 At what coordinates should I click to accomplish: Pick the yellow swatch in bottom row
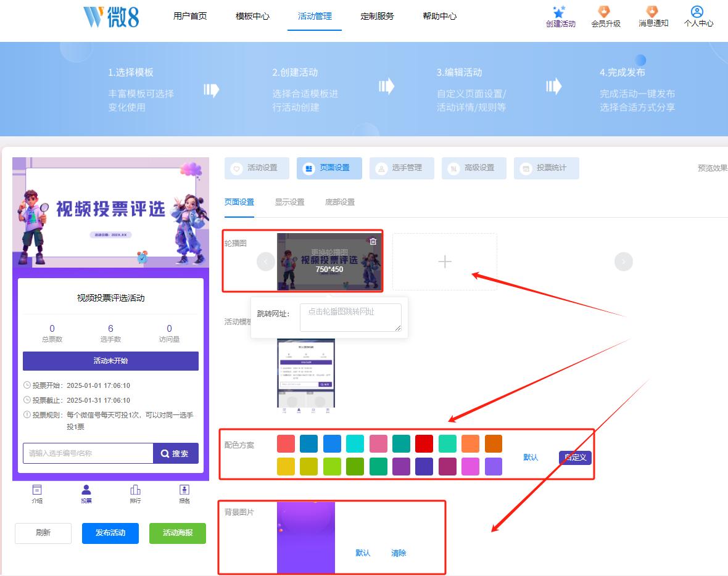coord(286,466)
